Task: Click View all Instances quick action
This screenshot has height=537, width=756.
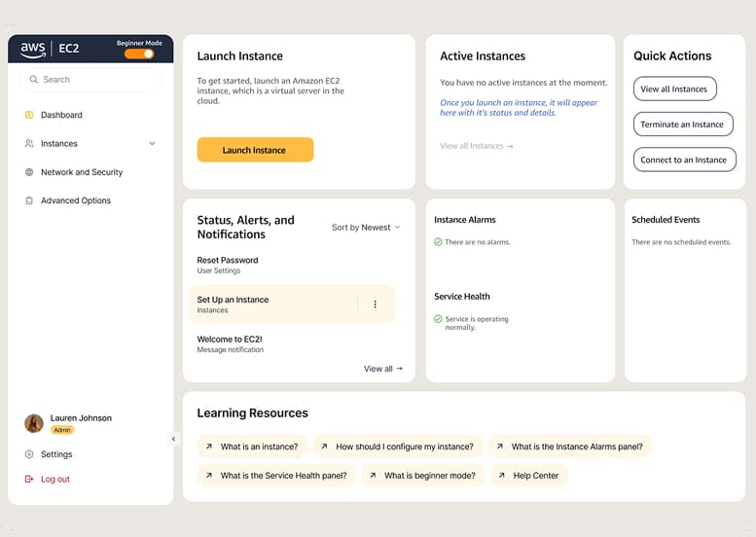Action: pos(674,89)
